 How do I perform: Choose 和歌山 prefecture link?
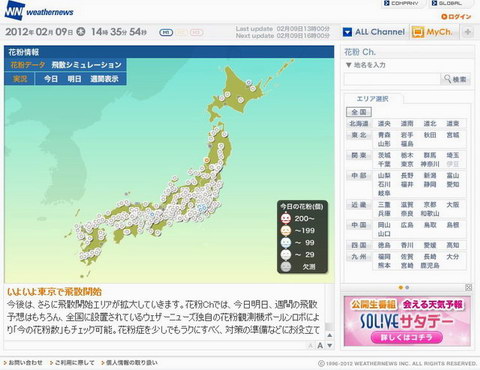coord(430,213)
